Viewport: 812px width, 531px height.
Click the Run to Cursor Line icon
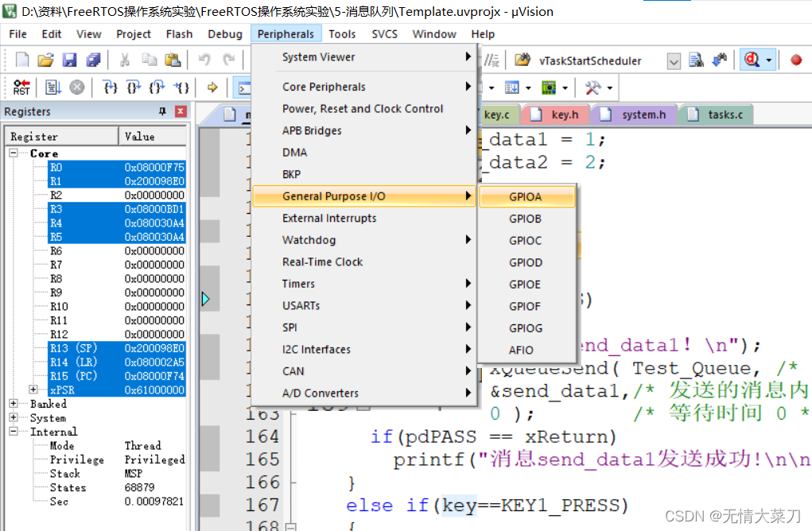pos(181,87)
